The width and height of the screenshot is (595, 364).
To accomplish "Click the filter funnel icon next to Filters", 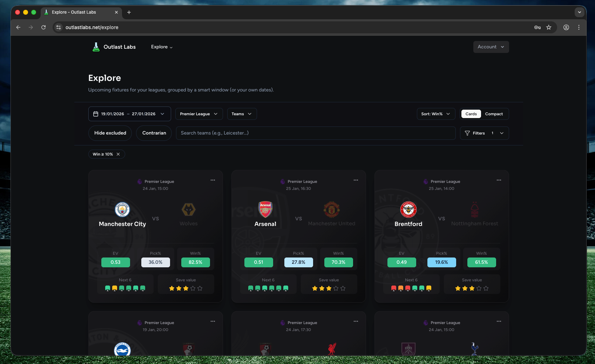I will pyautogui.click(x=467, y=133).
